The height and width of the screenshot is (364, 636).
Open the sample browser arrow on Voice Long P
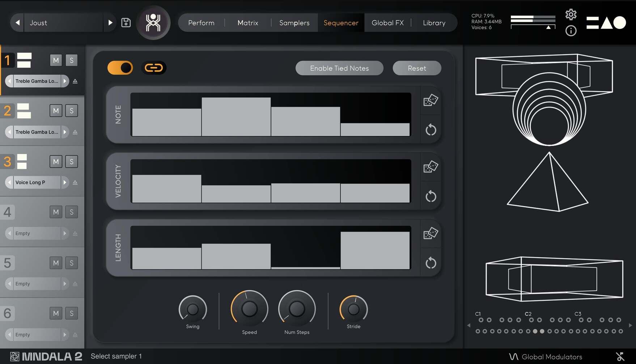pyautogui.click(x=65, y=182)
